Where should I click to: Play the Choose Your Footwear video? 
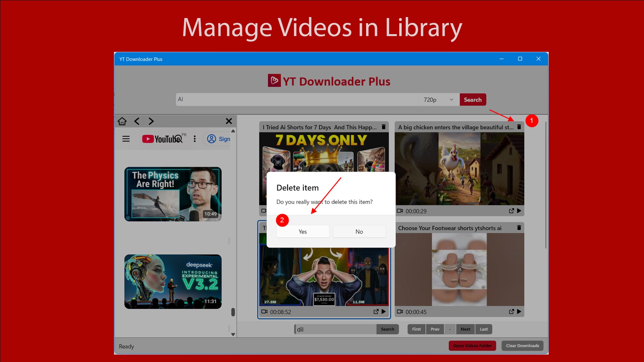(519, 312)
